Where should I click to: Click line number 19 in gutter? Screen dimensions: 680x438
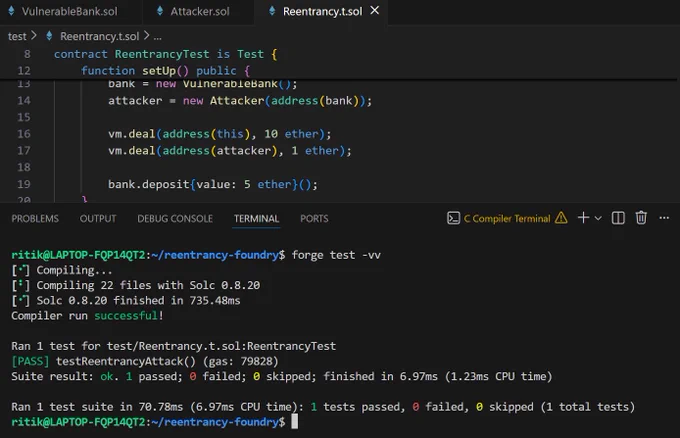24,184
